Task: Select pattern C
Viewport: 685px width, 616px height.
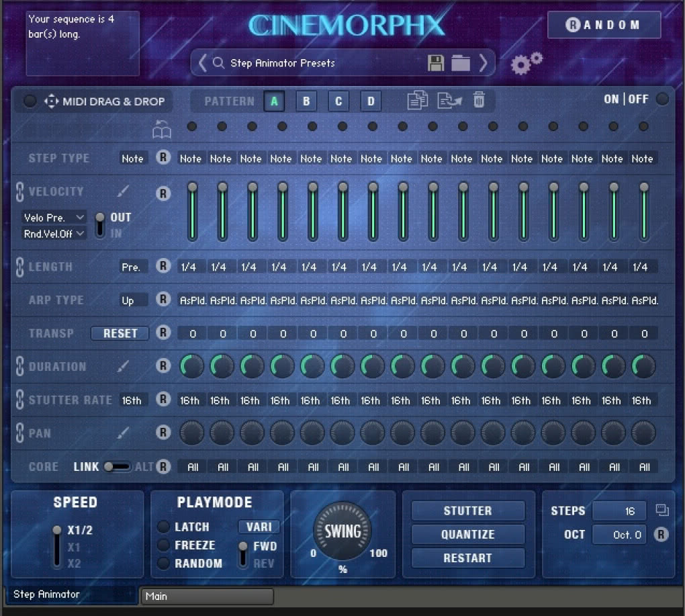Action: [338, 101]
